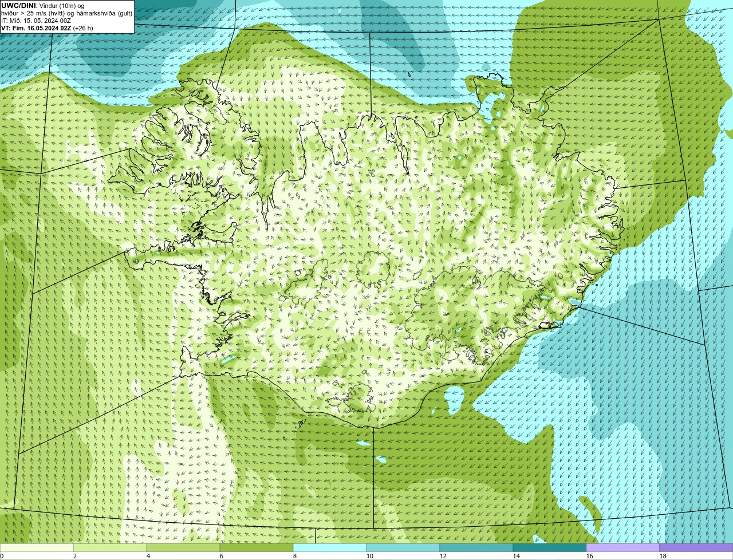
Task: Click the light green 2–4 m/s legend swatch
Action: pyautogui.click(x=110, y=547)
